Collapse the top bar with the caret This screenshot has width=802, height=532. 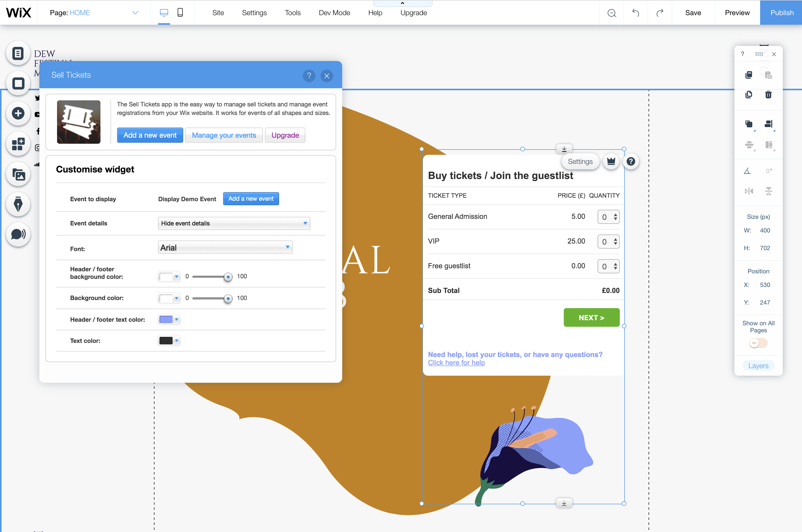point(403,3)
